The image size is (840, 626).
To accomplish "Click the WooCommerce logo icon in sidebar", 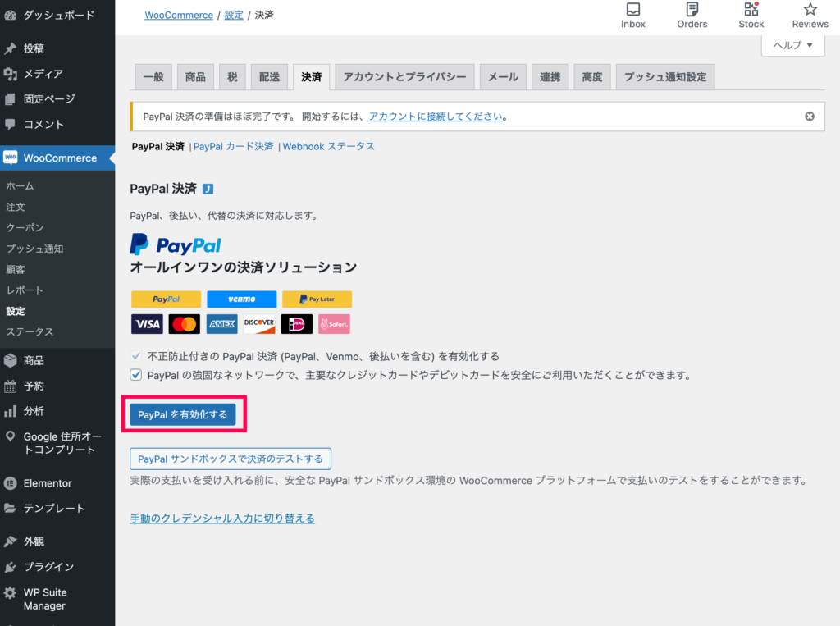I will pos(10,158).
